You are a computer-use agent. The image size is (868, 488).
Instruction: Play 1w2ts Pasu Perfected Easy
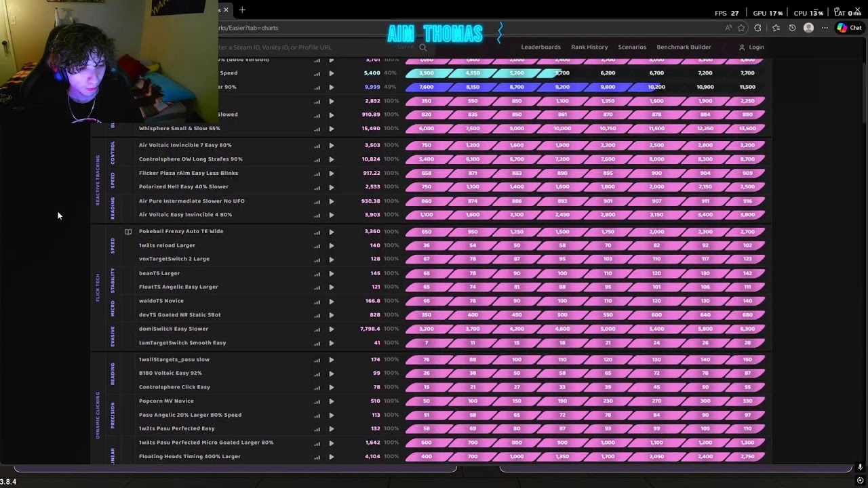point(332,429)
